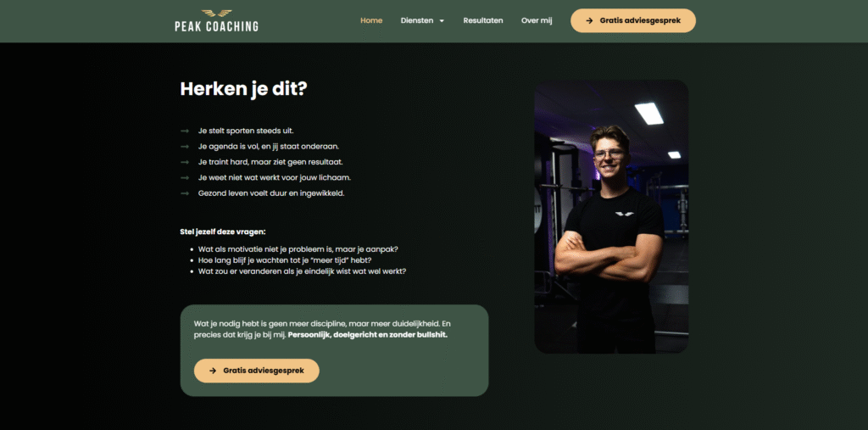Open the Over mij page
This screenshot has height=430, width=868.
point(537,20)
